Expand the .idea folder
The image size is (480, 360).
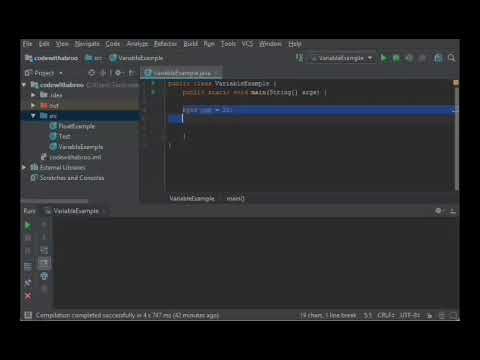[33, 95]
